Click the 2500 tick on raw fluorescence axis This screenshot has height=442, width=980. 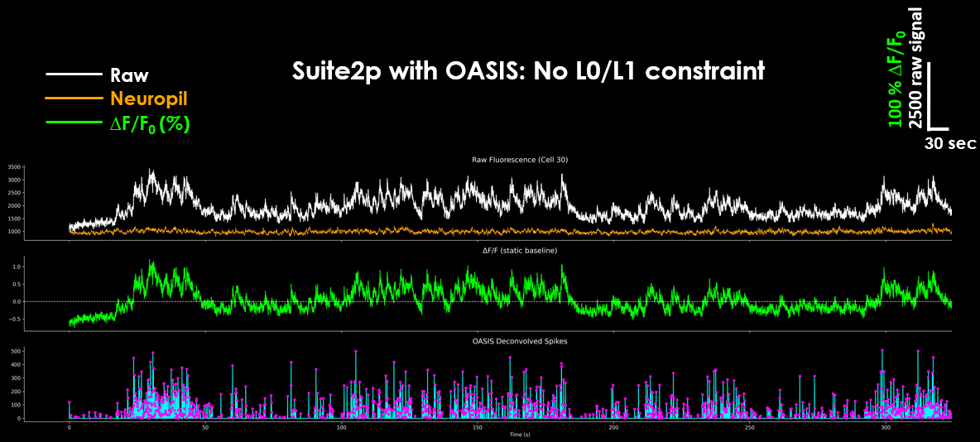click(14, 193)
